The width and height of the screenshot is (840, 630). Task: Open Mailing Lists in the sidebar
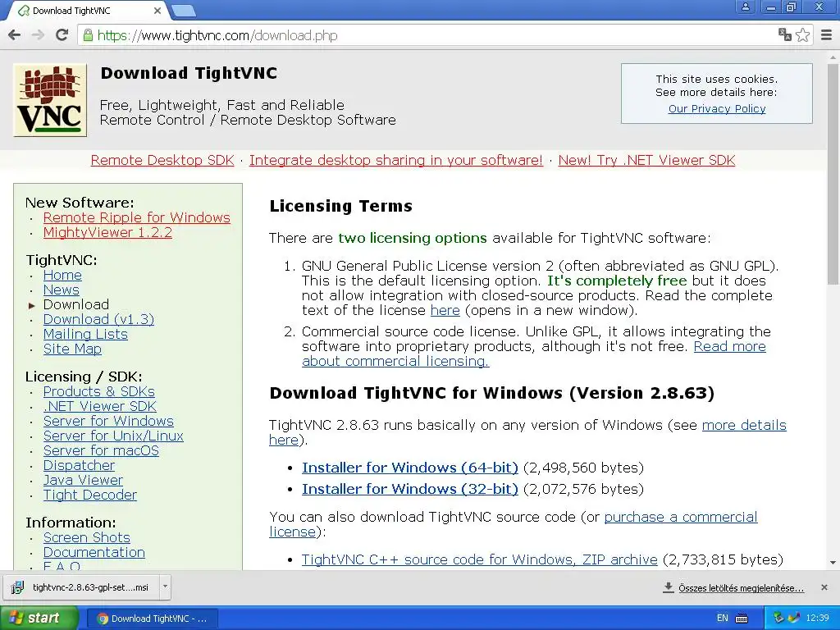click(x=85, y=335)
